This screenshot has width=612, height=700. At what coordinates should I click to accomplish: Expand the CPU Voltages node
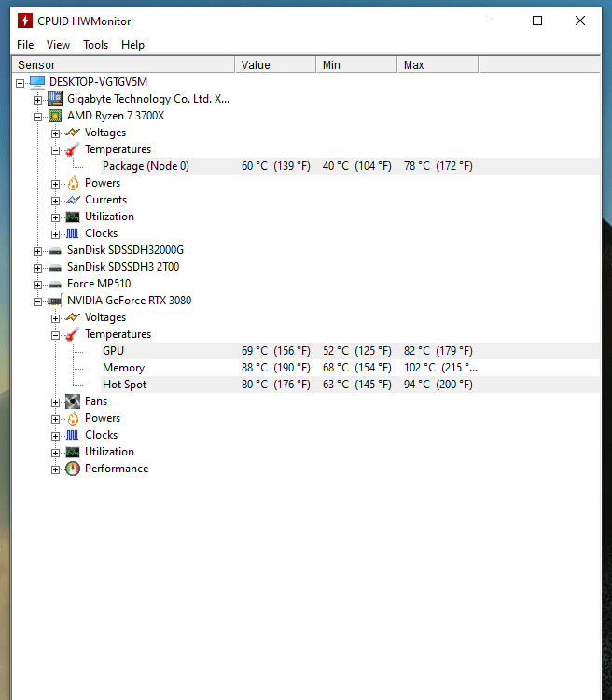click(x=55, y=133)
